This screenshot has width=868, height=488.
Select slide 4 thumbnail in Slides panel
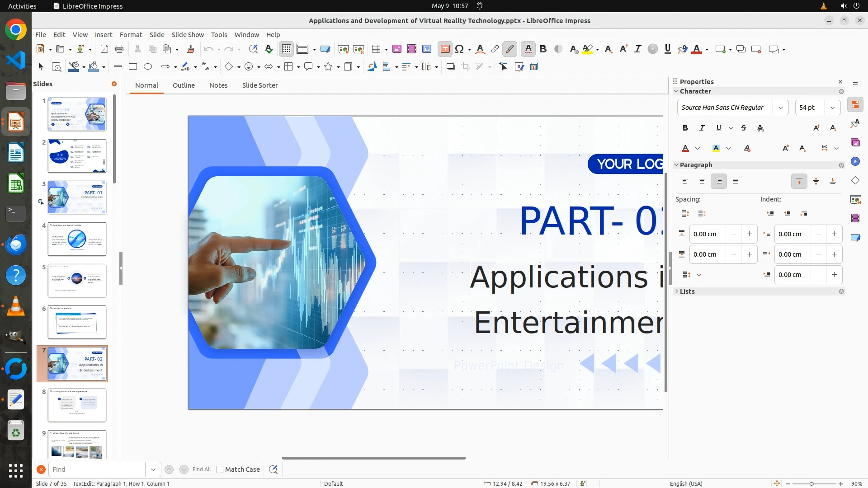pos(77,239)
